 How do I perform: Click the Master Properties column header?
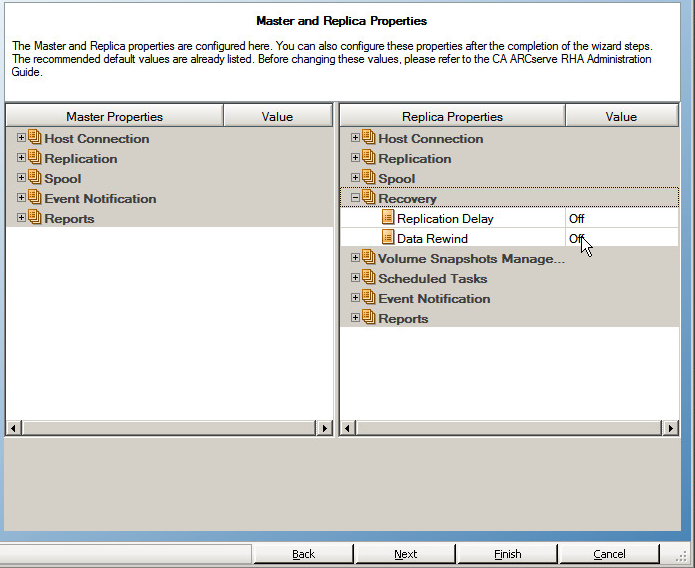tap(114, 116)
